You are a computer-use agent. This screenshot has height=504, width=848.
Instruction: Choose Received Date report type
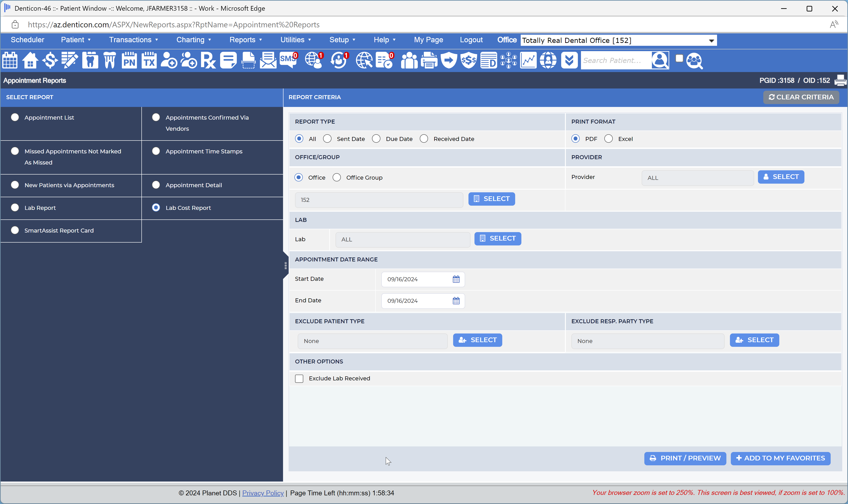(x=424, y=139)
